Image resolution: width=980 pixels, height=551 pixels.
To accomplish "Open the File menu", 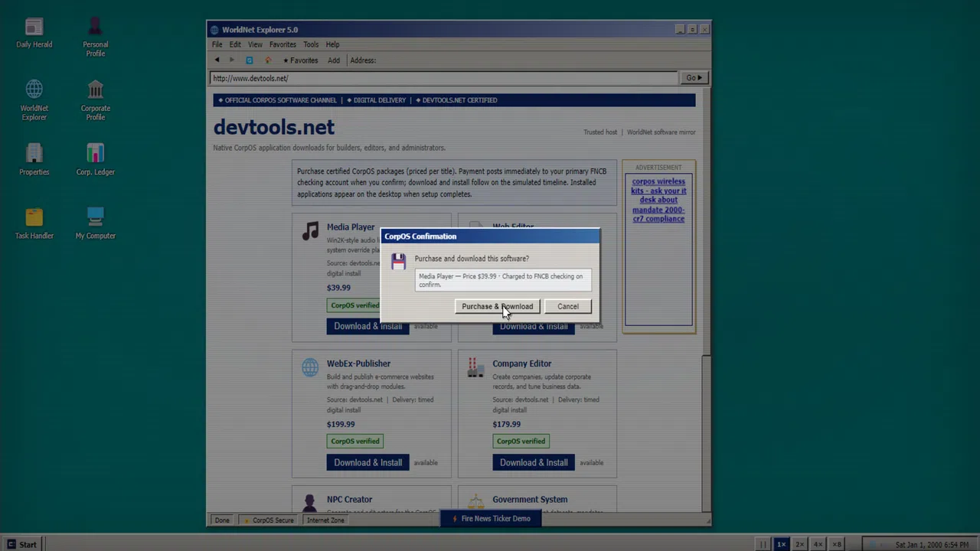I will click(217, 44).
